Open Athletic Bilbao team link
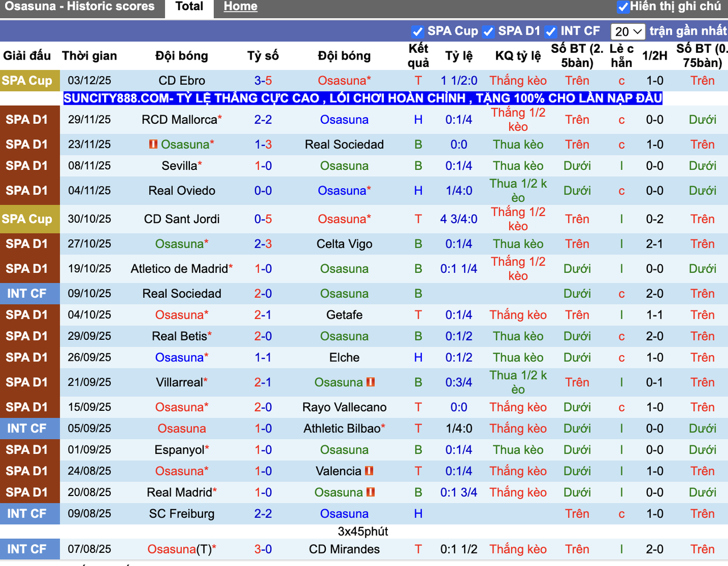 coord(342,428)
